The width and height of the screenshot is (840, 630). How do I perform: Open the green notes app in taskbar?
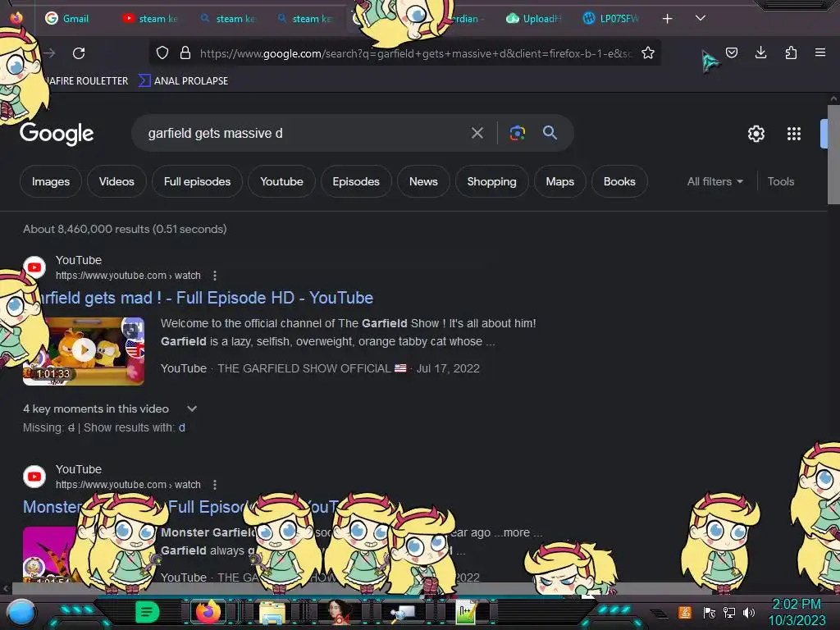[x=147, y=612]
